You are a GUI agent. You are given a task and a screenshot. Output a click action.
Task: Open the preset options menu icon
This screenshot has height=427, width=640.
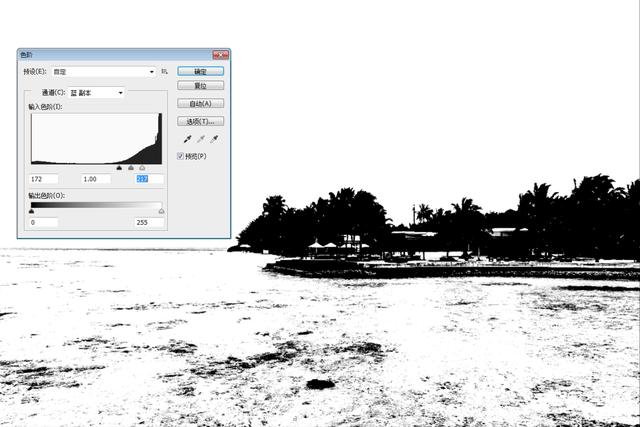click(165, 72)
